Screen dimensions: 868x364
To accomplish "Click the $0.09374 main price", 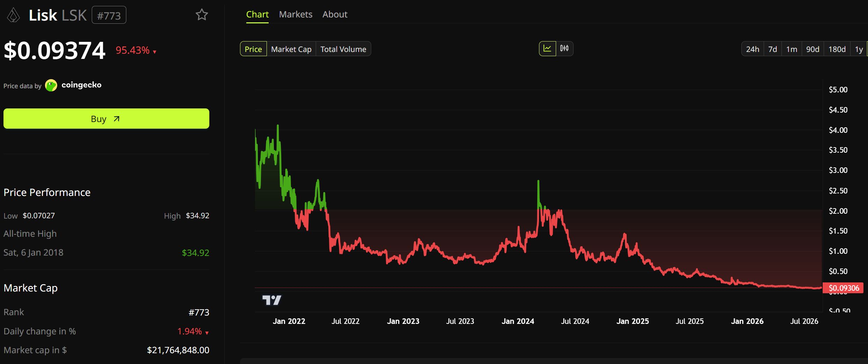I will click(54, 51).
